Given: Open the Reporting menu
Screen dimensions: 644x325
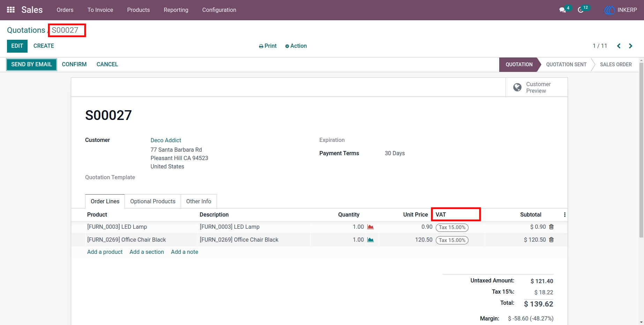Looking at the screenshot, I should click(x=176, y=10).
